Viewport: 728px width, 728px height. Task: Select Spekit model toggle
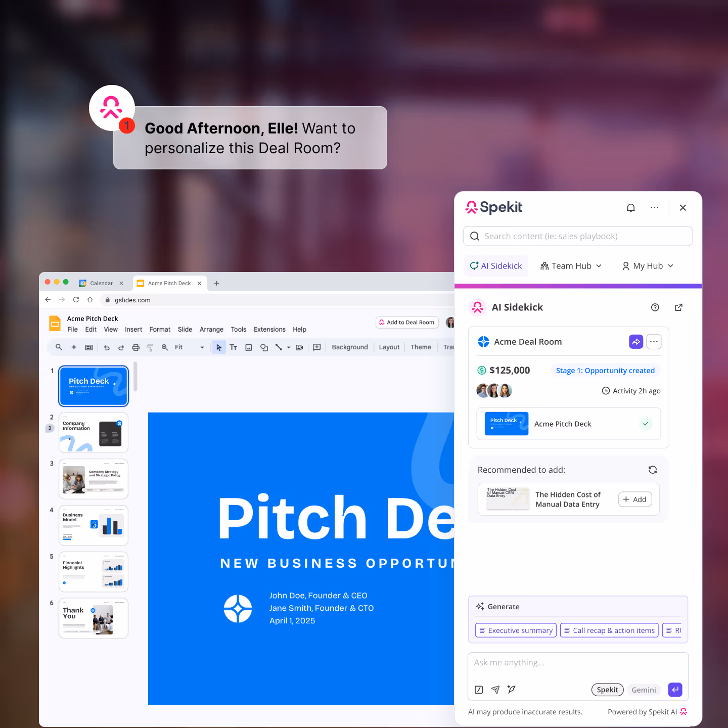point(607,690)
